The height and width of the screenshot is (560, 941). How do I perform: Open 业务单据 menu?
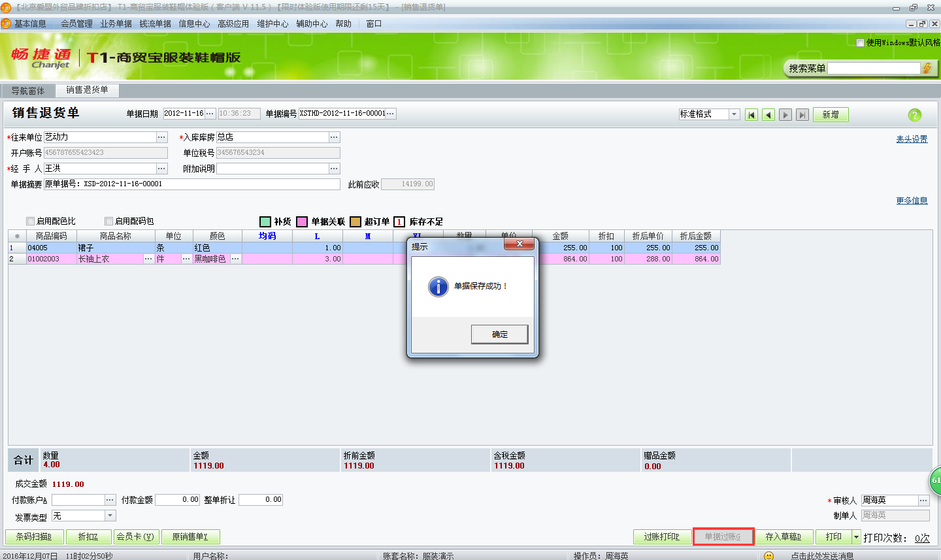[x=116, y=24]
